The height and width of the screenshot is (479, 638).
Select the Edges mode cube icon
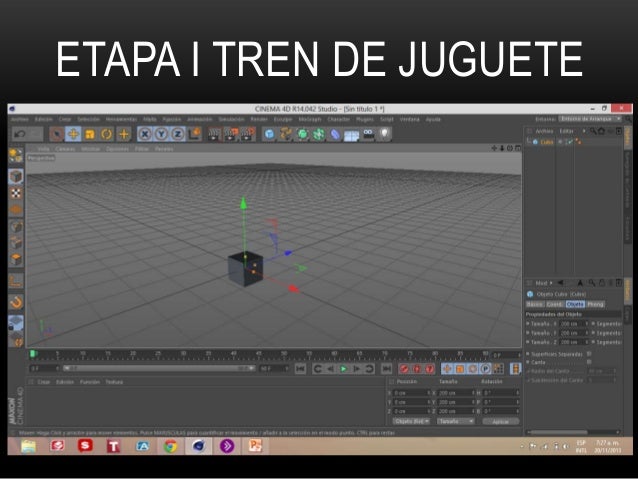[16, 243]
